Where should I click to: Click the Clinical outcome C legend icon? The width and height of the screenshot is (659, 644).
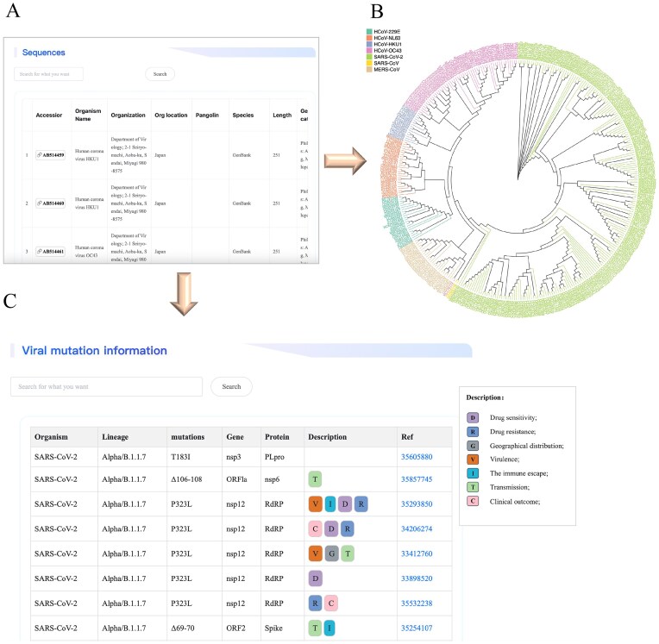[473, 501]
